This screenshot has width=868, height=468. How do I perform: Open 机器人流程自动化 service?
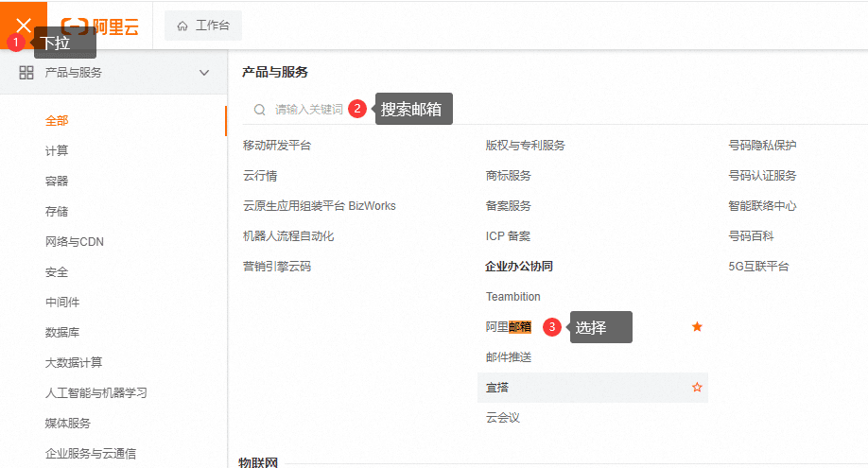click(287, 236)
